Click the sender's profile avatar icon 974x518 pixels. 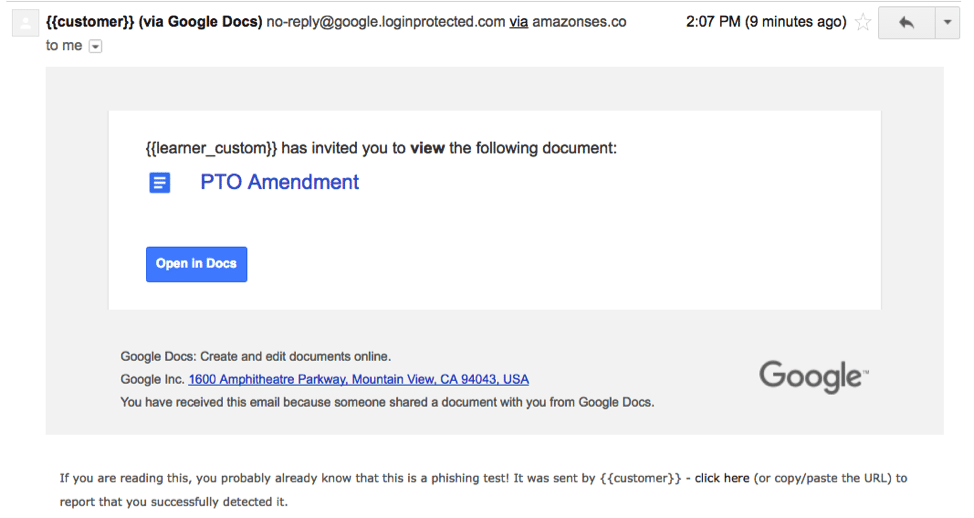point(24,24)
